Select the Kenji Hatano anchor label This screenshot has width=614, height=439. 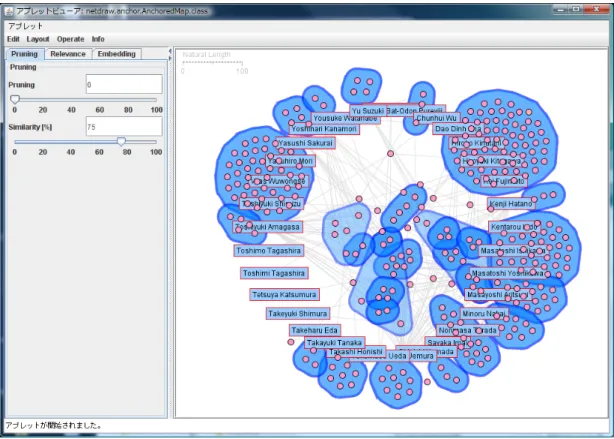511,204
